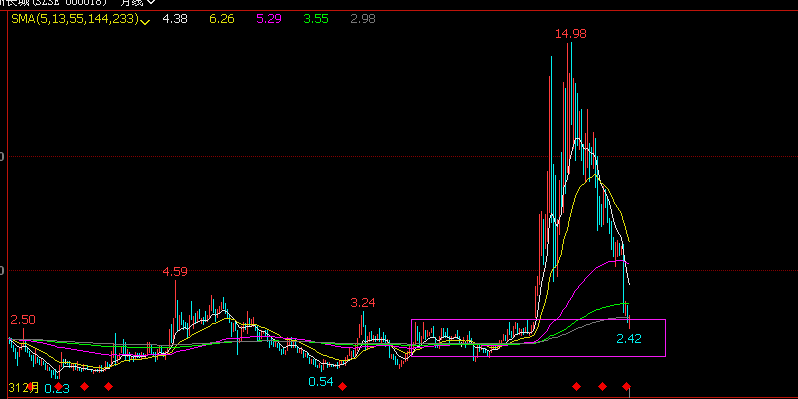Viewport: 798px width, 399px height.
Task: Select the magenta SMA55 value 5.29
Action: pyautogui.click(x=269, y=19)
